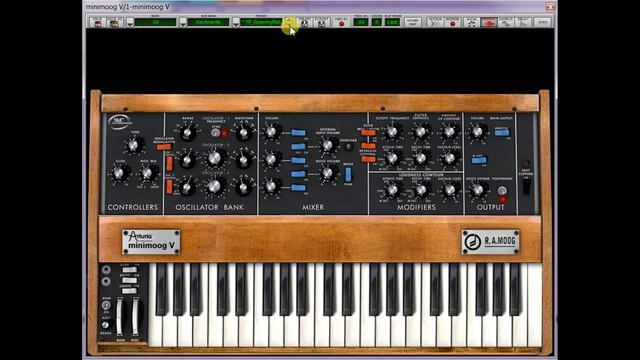Viewport: 640px width, 360px height.
Task: Toggle the Filter Modulation orange switch
Action: pos(368,133)
